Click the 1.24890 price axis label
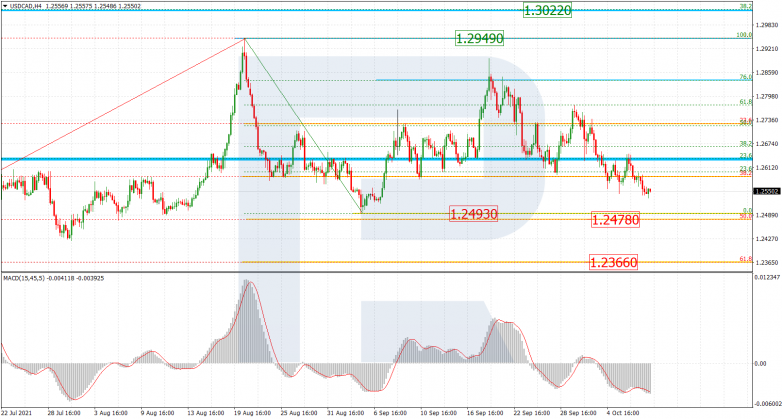This screenshot has height=419, width=782. tap(767, 215)
